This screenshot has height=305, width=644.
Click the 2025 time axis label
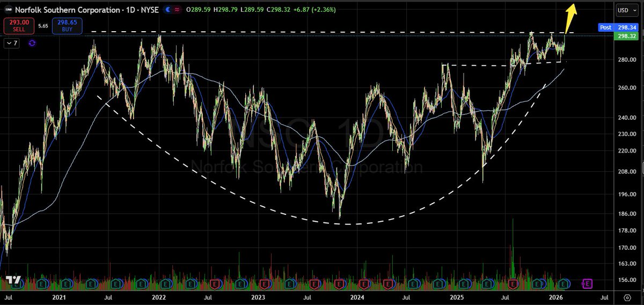[457, 296]
